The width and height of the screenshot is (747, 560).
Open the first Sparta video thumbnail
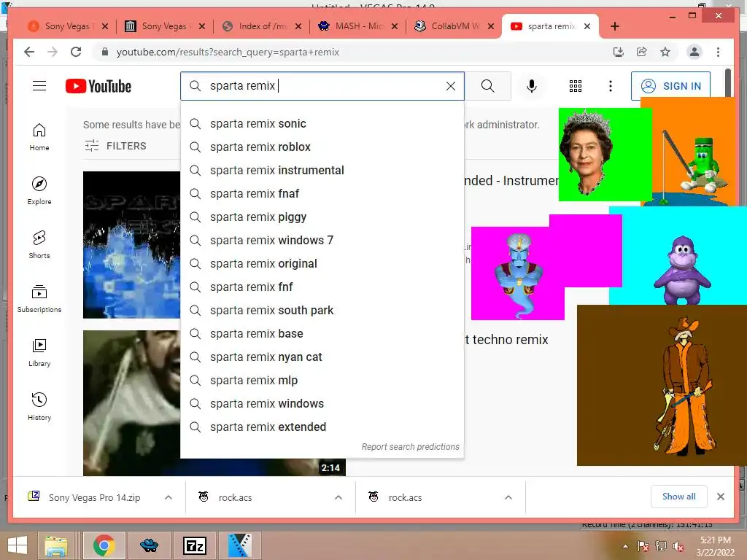(131, 245)
